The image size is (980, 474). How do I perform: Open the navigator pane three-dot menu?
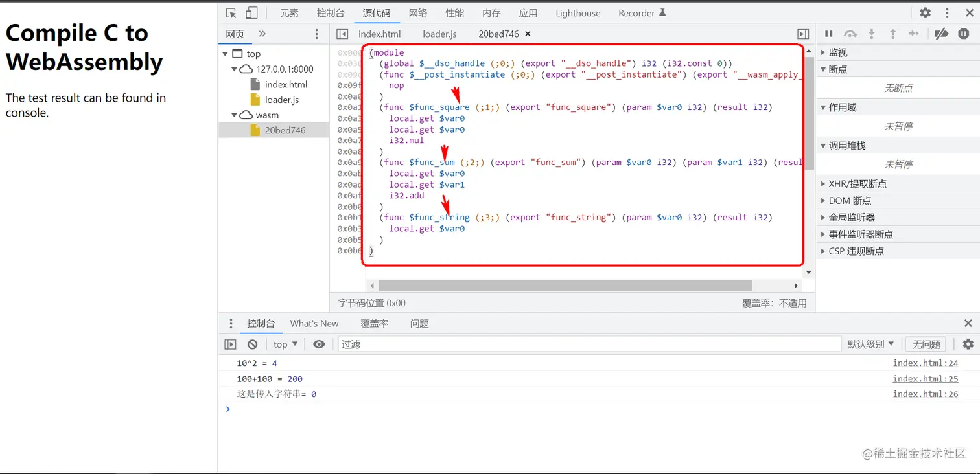pyautogui.click(x=316, y=34)
